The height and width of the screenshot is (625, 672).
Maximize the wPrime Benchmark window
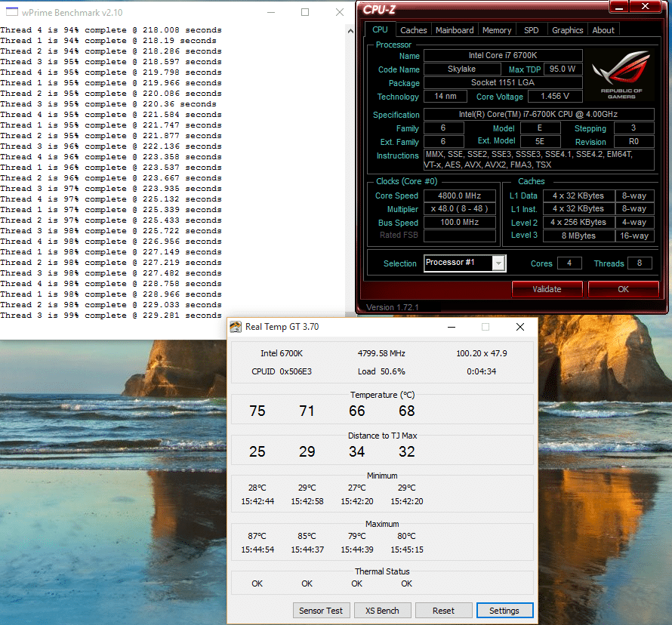click(305, 12)
